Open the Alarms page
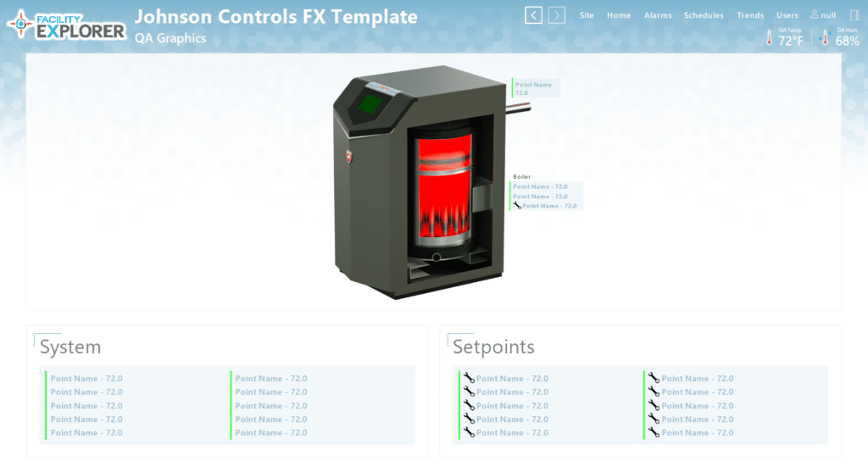The width and height of the screenshot is (868, 471). (x=658, y=15)
